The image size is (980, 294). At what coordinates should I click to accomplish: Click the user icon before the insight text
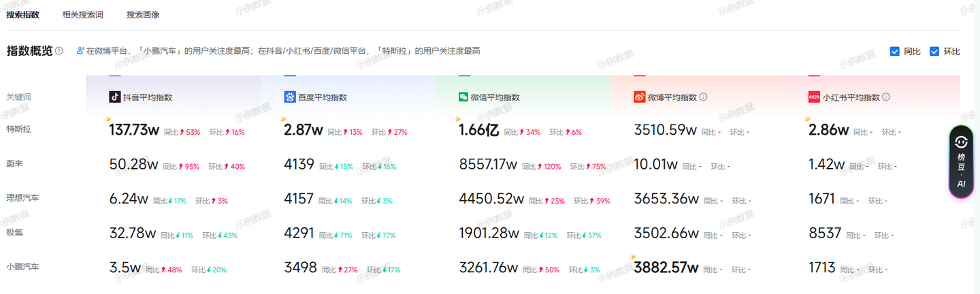click(x=80, y=51)
